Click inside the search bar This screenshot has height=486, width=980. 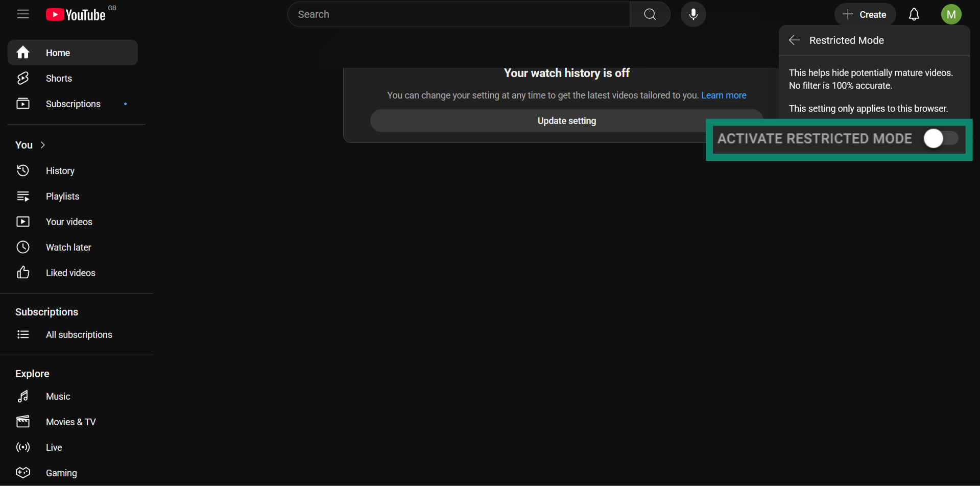click(x=458, y=14)
